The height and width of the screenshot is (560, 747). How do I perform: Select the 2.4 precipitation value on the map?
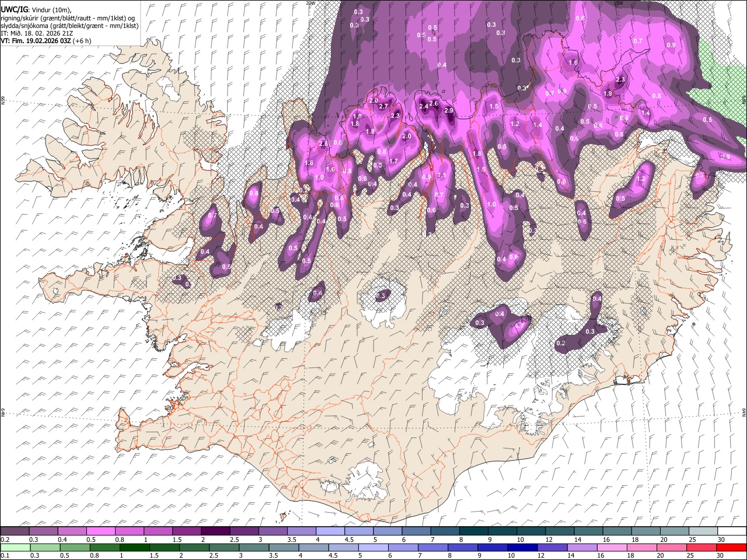(424, 107)
